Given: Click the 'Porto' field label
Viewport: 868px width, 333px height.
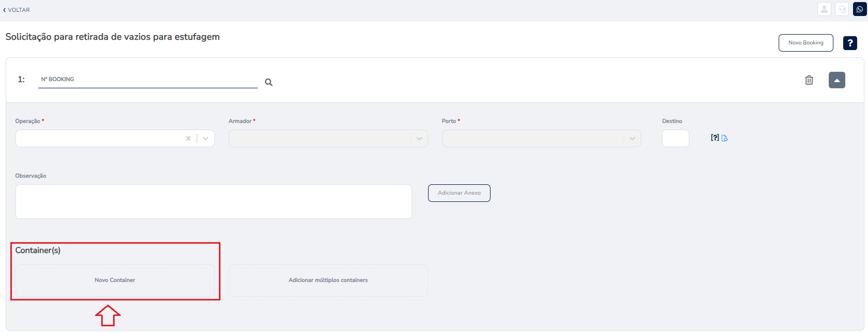Looking at the screenshot, I should tap(449, 121).
